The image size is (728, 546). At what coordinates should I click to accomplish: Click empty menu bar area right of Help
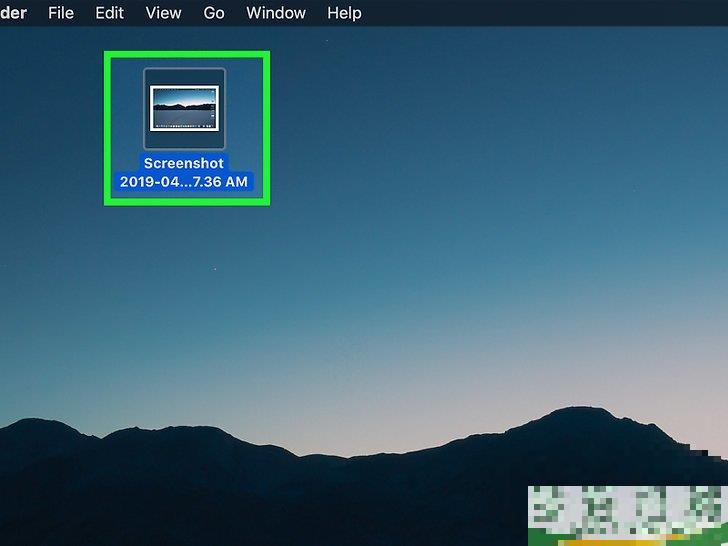(540, 13)
